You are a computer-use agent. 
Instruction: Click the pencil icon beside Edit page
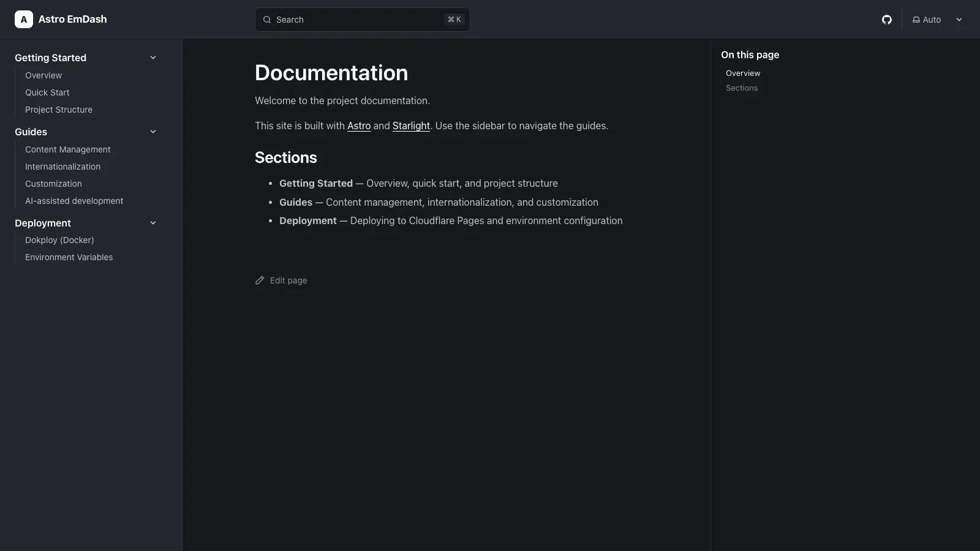click(x=260, y=280)
